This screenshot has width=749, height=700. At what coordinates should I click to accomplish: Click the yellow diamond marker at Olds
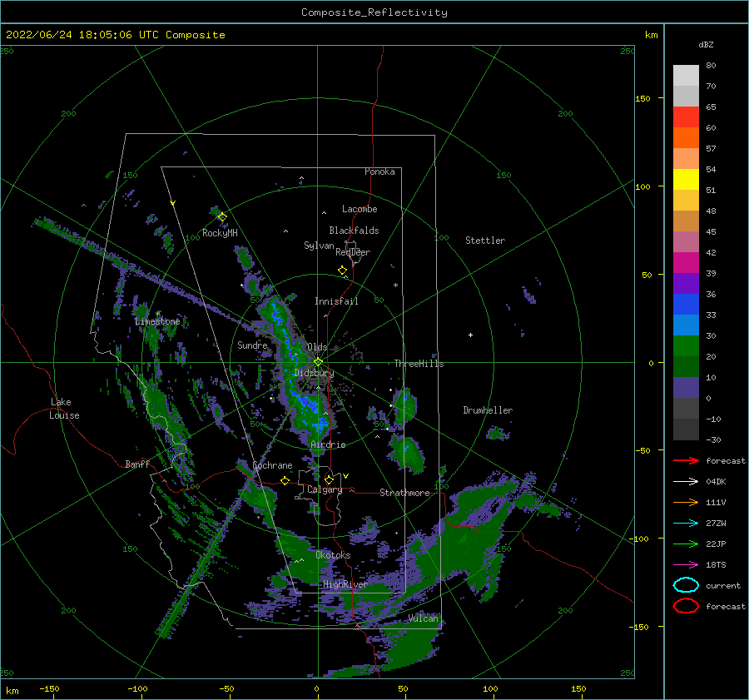[x=318, y=362]
